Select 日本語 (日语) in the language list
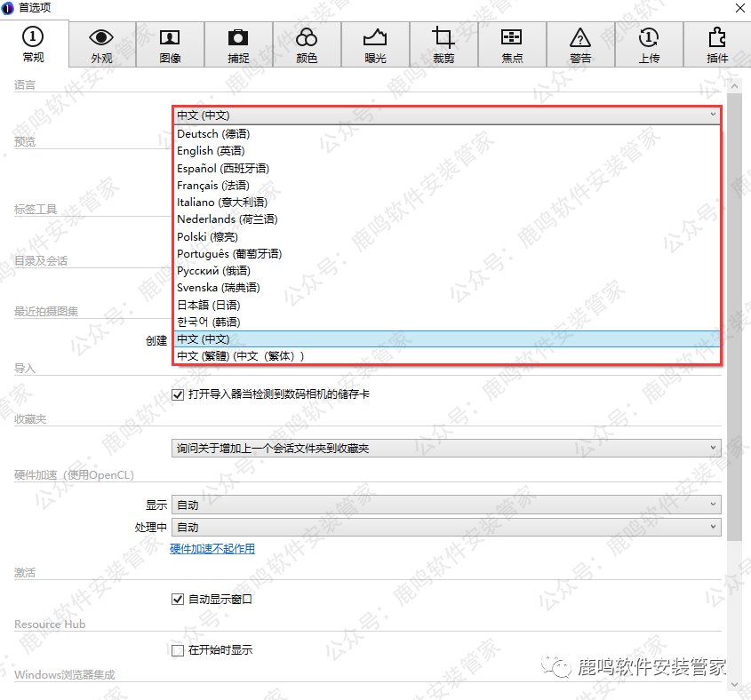 [208, 305]
